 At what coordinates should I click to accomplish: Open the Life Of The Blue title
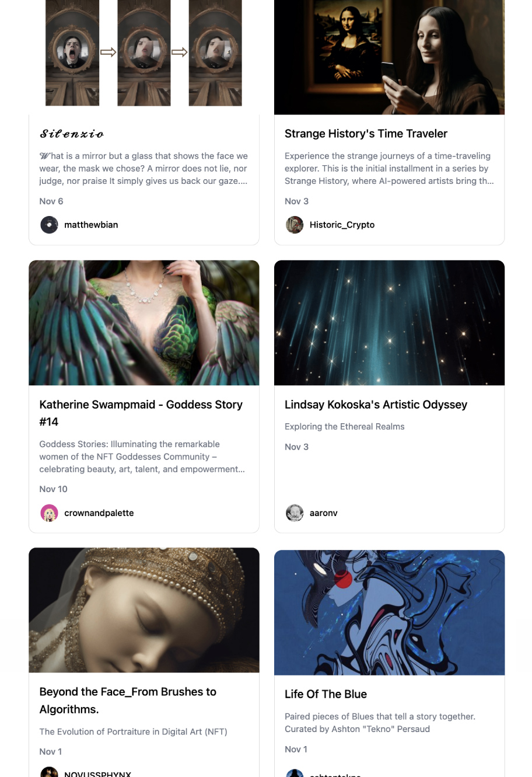(x=325, y=694)
